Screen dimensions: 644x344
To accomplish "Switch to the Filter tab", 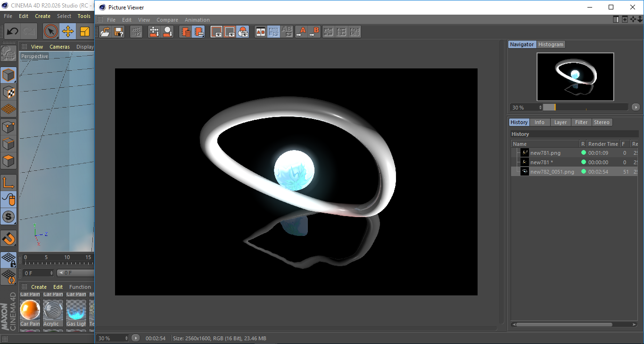I will point(581,122).
